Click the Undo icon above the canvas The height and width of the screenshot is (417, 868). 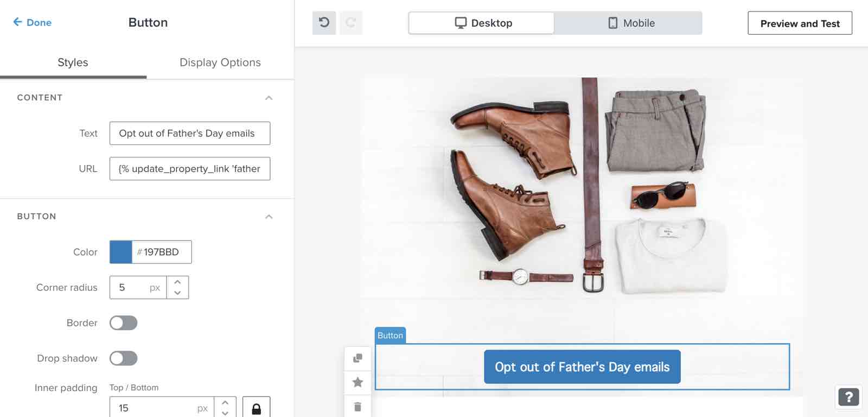pos(324,23)
